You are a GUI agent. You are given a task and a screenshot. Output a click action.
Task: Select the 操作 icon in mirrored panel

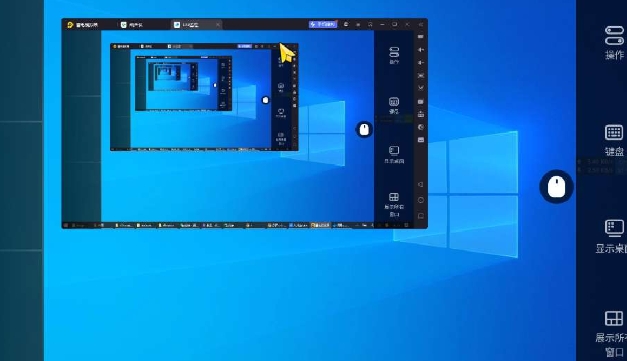point(394,55)
